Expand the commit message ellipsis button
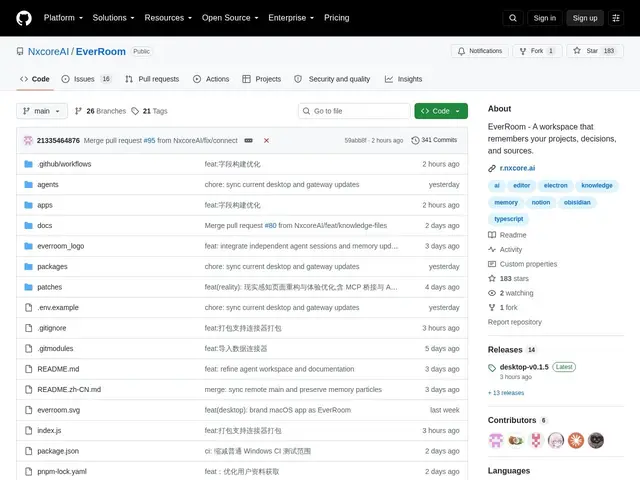Viewport: 640px width, 480px height. click(248, 140)
